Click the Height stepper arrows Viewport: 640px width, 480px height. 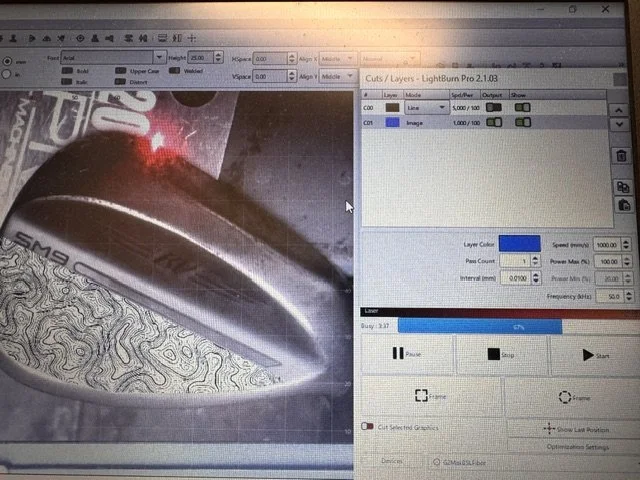(x=218, y=57)
